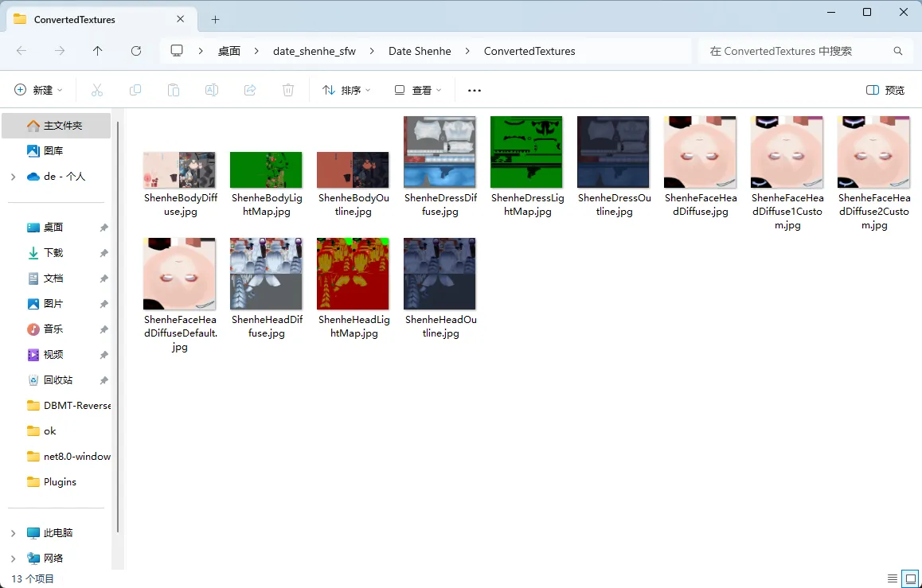Viewport: 922px width, 588px height.
Task: Go up one folder level
Action: point(98,51)
